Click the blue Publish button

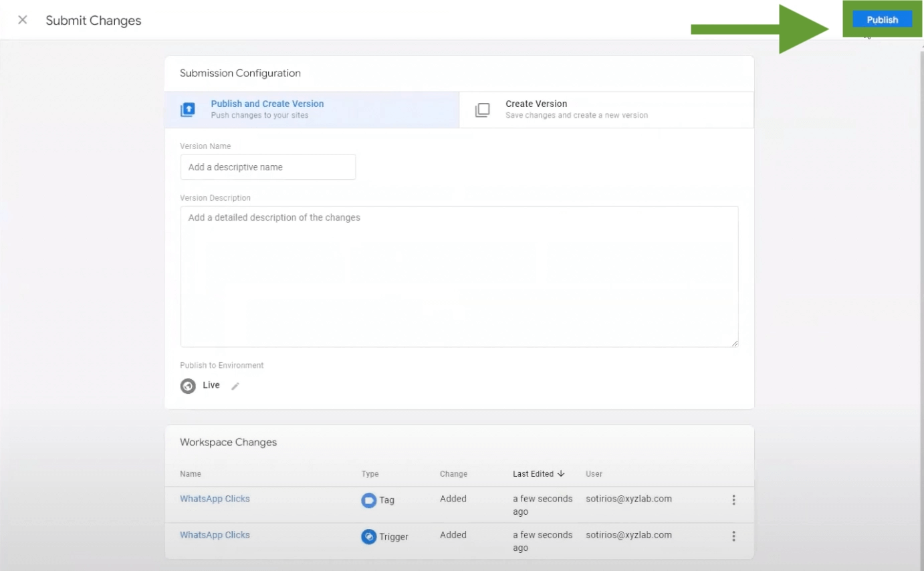[882, 19]
